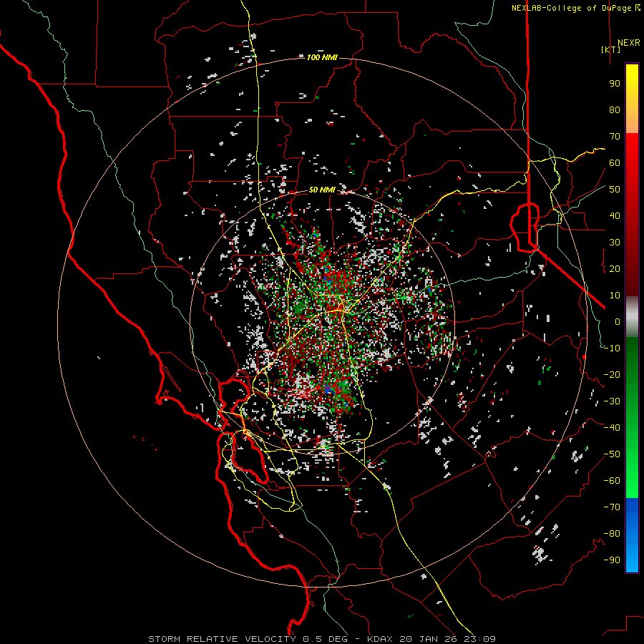Click the 0.5 DEG elevation text in caption

[326, 639]
